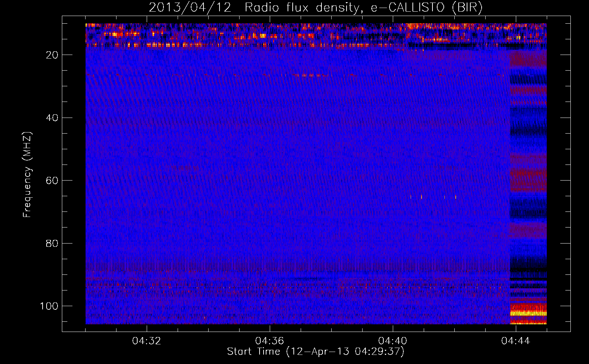Click the frequency tick label "100"
Image resolution: width=589 pixels, height=364 pixels.
click(49, 306)
